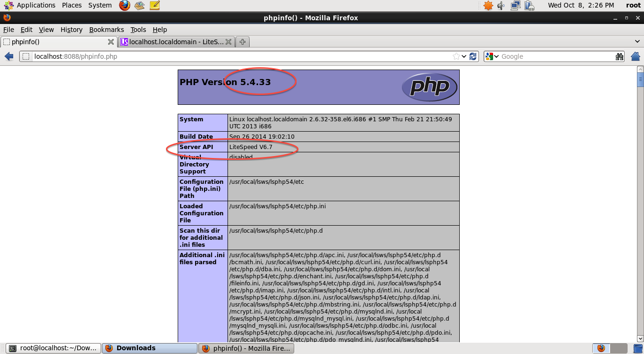
Task: Open the phpinfo() Mozilla Firefox taskbar button
Action: coord(246,348)
